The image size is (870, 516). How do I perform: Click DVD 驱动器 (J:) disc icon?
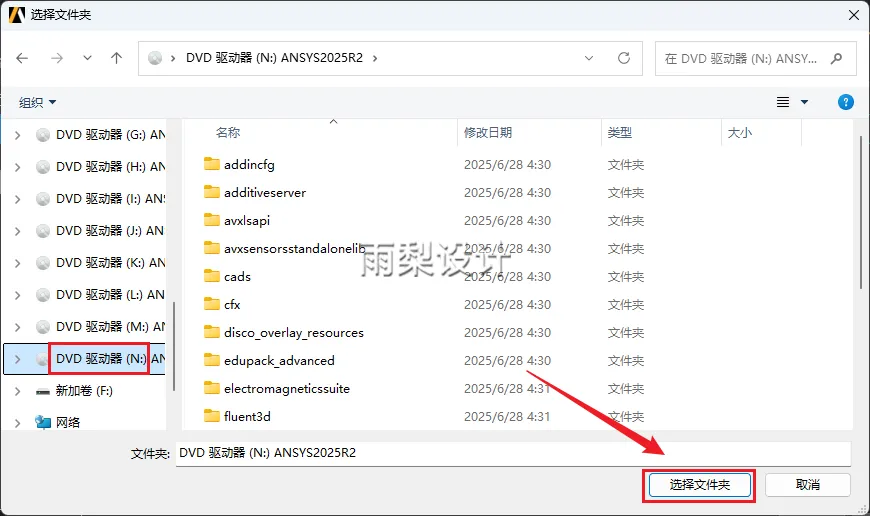pyautogui.click(x=43, y=231)
